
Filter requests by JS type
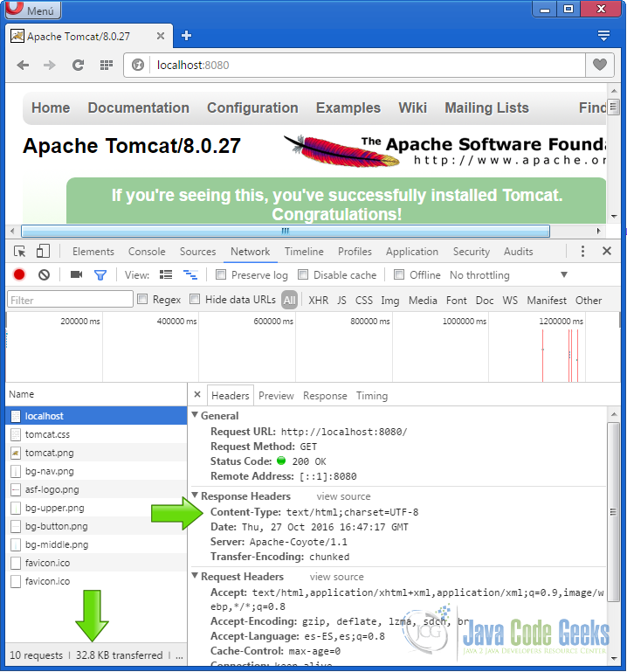[341, 301]
